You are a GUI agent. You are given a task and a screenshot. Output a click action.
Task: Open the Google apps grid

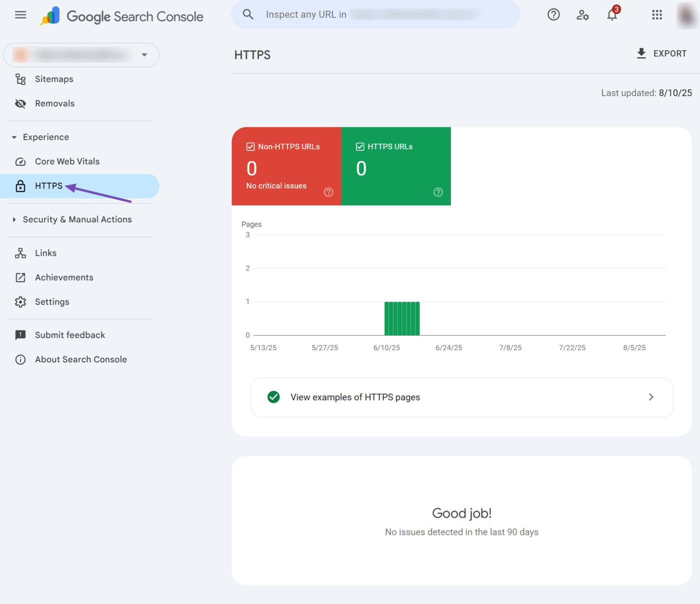pyautogui.click(x=657, y=15)
